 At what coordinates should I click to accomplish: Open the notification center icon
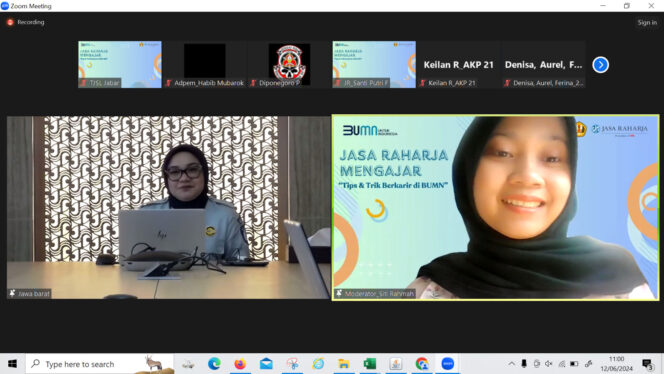(x=647, y=364)
